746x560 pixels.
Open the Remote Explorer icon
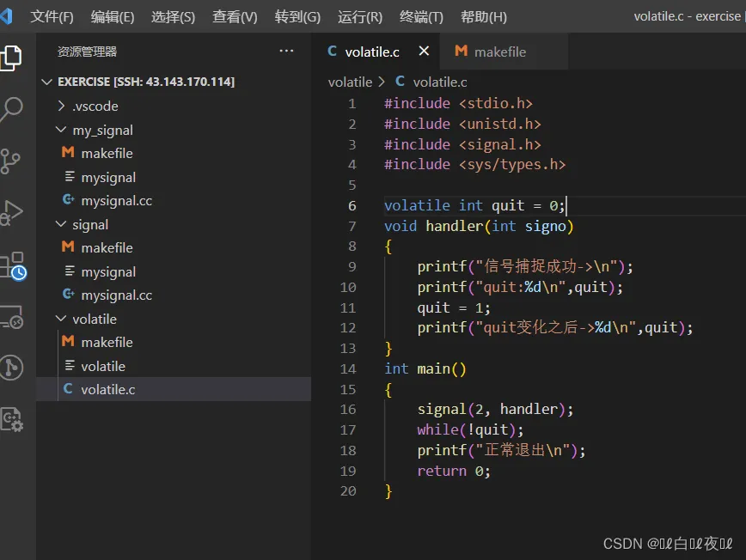(11, 317)
